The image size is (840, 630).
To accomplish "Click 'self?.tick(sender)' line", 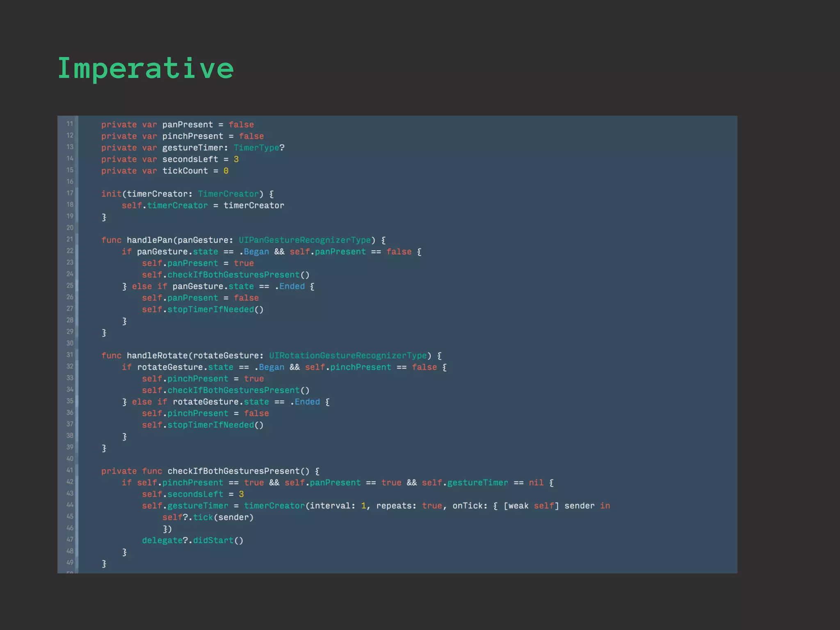I will pyautogui.click(x=208, y=517).
